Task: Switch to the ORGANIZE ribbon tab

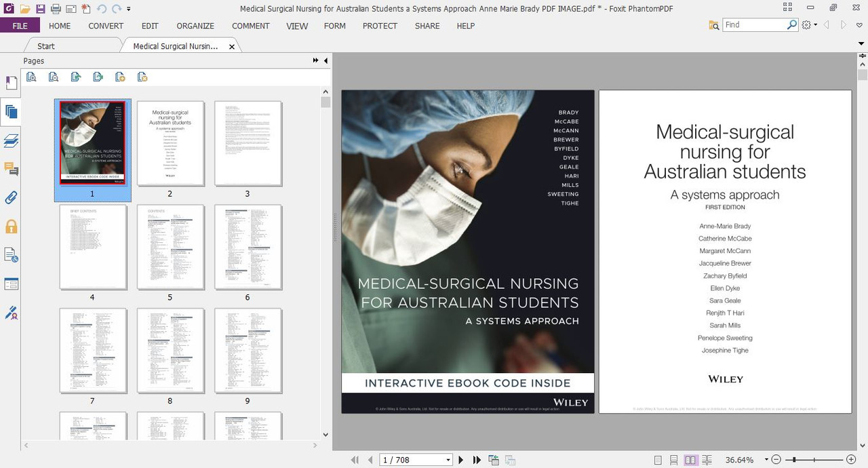Action: tap(195, 26)
